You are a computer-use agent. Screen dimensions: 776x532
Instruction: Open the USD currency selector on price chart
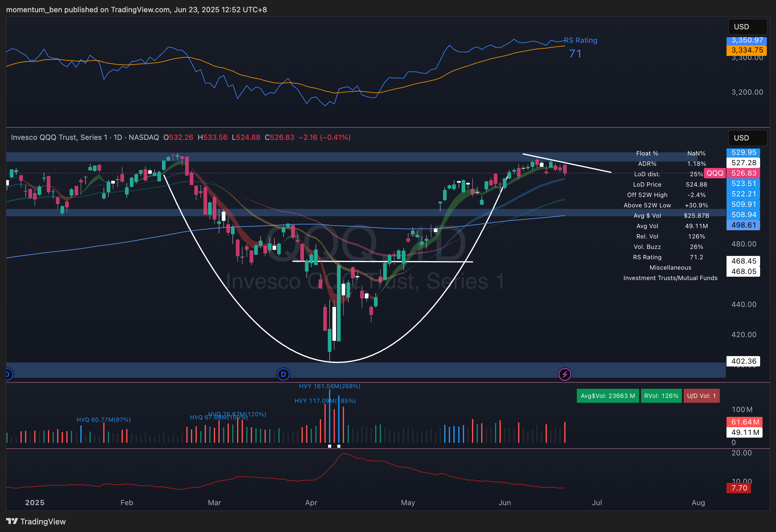(x=747, y=138)
